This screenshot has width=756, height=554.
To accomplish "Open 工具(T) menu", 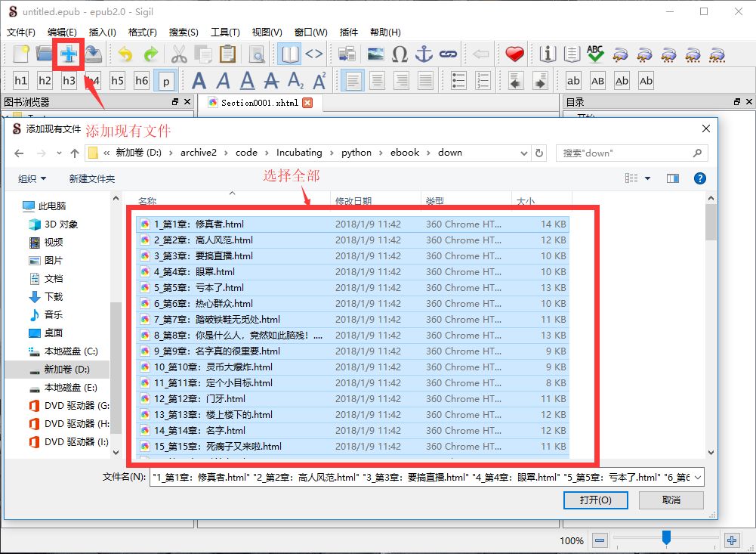I will tap(225, 32).
